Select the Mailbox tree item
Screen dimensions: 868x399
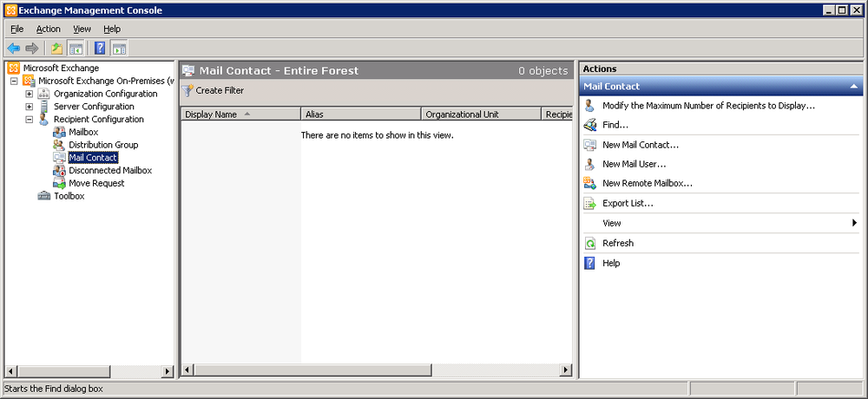pos(83,132)
